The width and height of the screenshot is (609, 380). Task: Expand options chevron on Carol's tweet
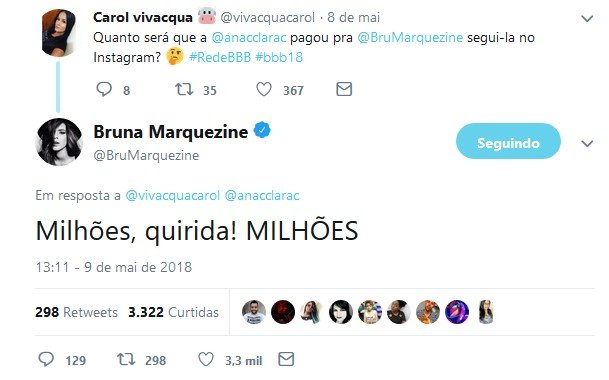coord(587,18)
